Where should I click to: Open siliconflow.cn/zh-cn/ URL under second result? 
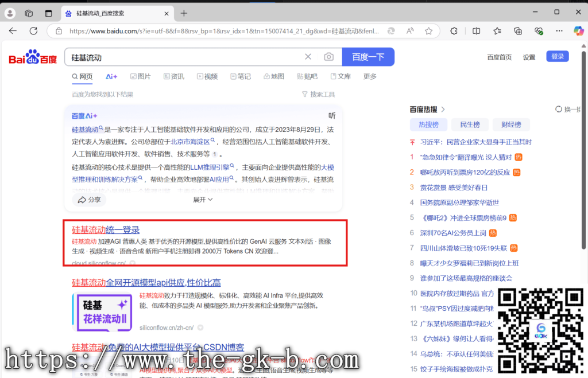(x=167, y=328)
